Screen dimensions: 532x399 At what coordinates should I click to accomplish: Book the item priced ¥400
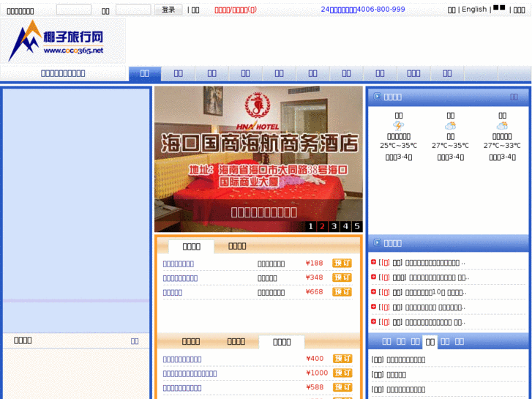[342, 359]
